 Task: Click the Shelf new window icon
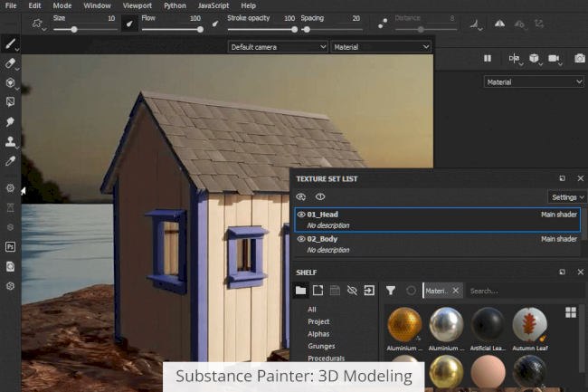(318, 291)
